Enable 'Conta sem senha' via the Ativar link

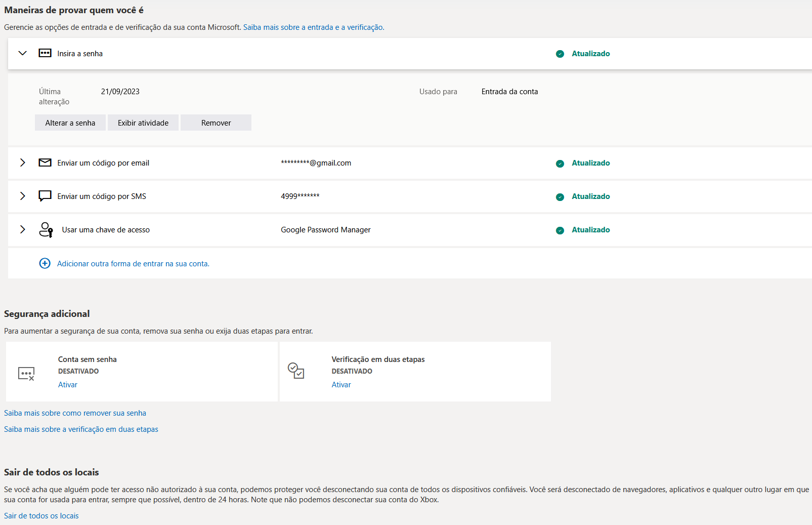pyautogui.click(x=67, y=384)
